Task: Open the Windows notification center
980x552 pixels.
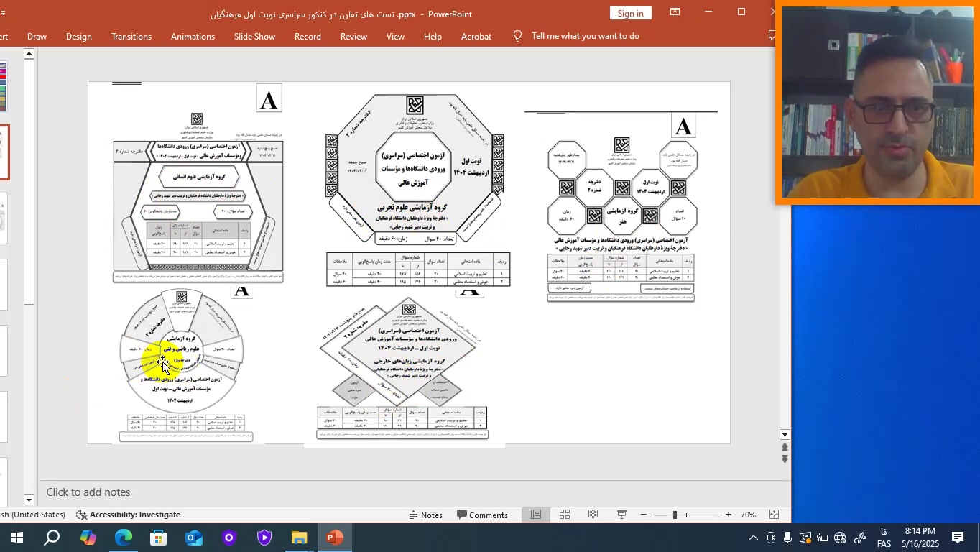Action: tap(958, 538)
